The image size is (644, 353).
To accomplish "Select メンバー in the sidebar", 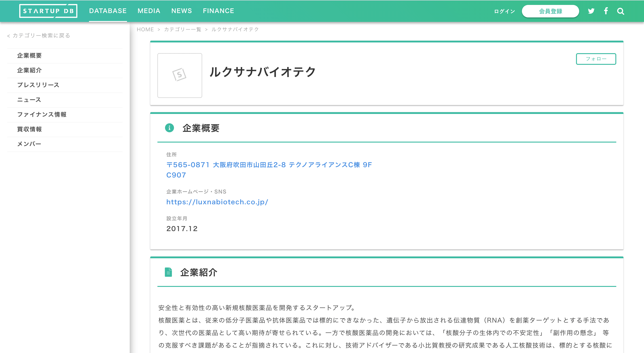I will pyautogui.click(x=29, y=144).
